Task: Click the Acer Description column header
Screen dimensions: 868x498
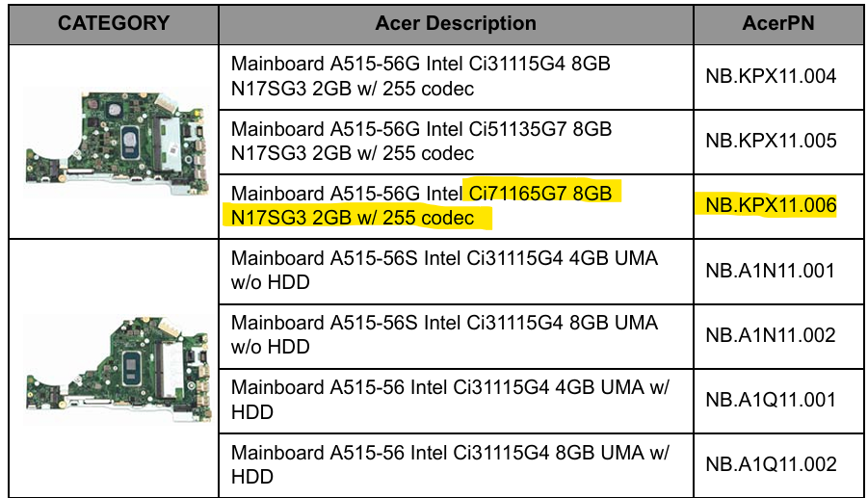Action: 456,24
